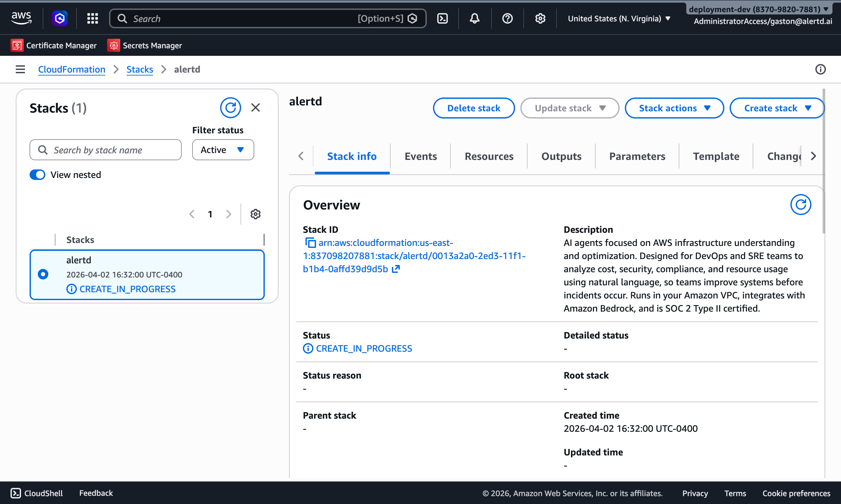Select the alertd stack radio button

coord(43,274)
